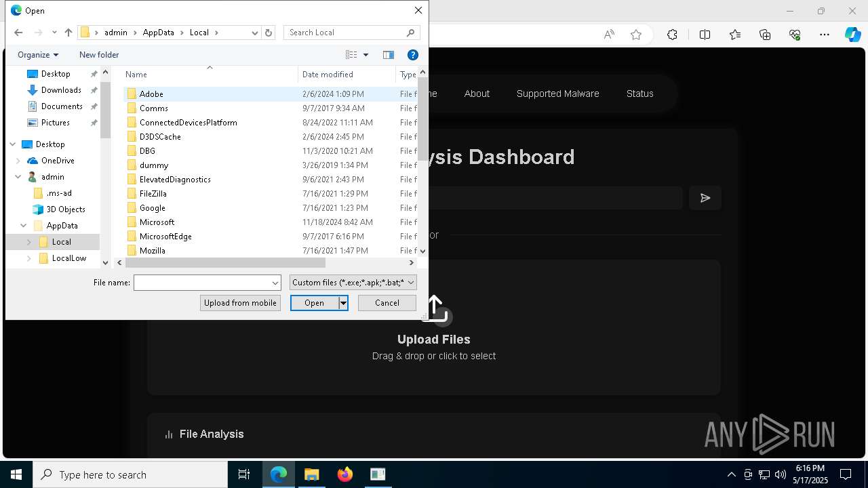
Task: Open volume control in system tray
Action: [781, 474]
